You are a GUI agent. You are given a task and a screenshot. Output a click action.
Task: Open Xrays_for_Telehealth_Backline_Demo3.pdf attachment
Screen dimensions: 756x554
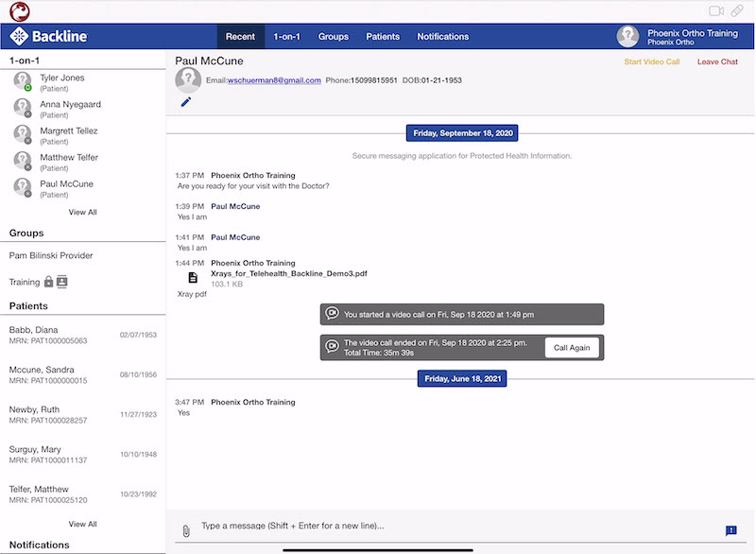(289, 273)
